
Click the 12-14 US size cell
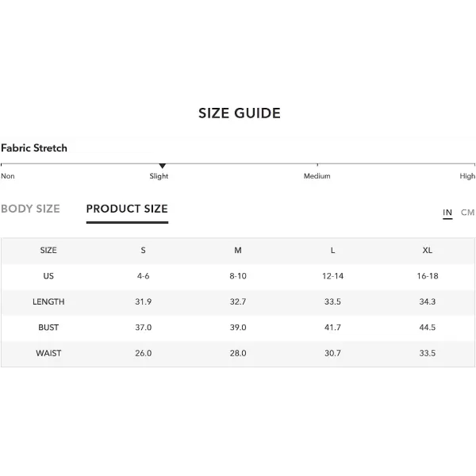click(332, 276)
